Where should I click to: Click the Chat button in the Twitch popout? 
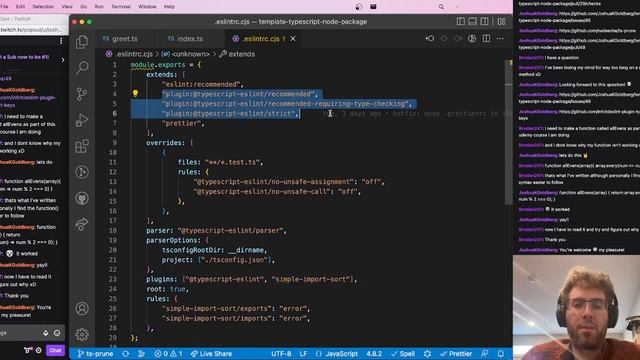[56, 350]
